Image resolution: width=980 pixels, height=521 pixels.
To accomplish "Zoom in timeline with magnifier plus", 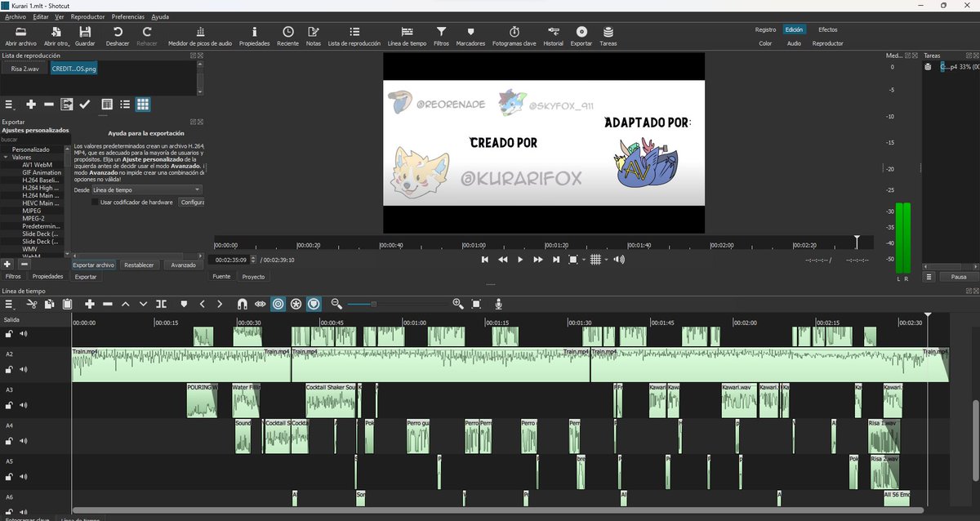I will (458, 304).
